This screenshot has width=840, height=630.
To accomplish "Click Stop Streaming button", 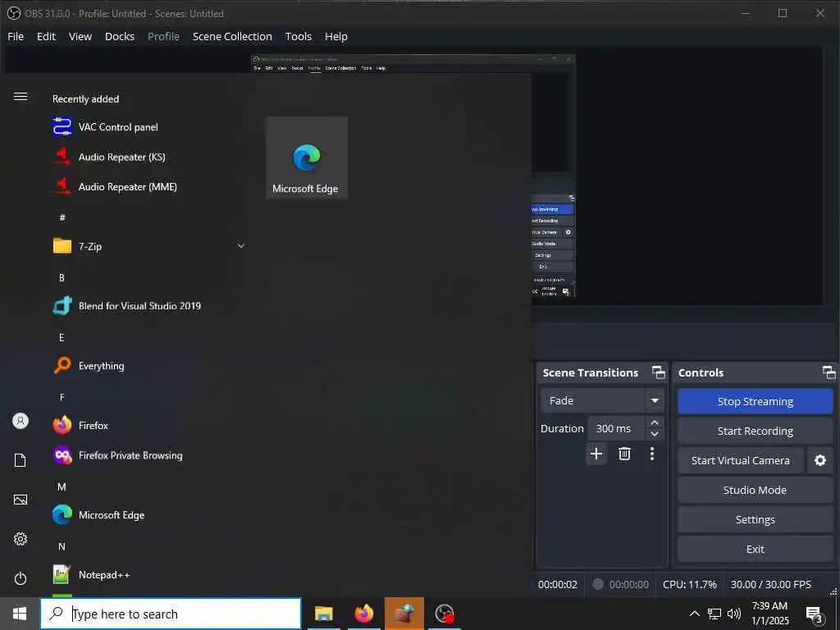I will (x=756, y=401).
